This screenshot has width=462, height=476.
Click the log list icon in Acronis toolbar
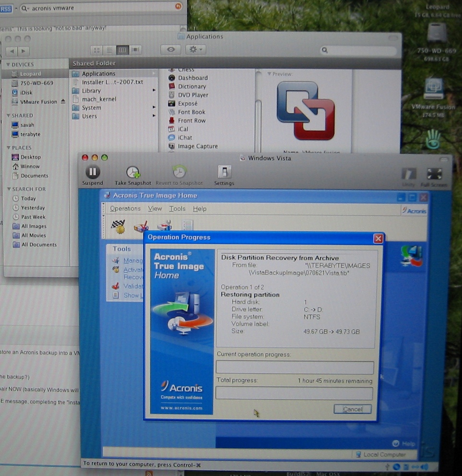point(187,225)
